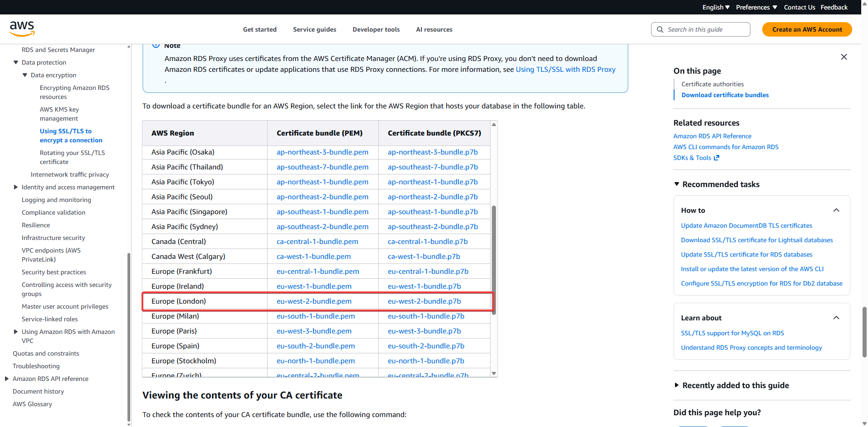Jump to Download certificate bundles section
The height and width of the screenshot is (427, 868).
point(725,95)
